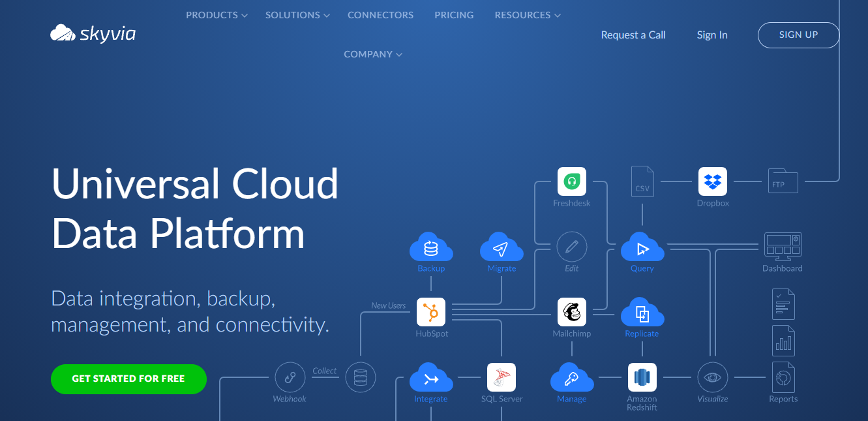The height and width of the screenshot is (421, 868).
Task: Click the 'Universal Cloud Data Platform' headline
Action: click(x=195, y=209)
